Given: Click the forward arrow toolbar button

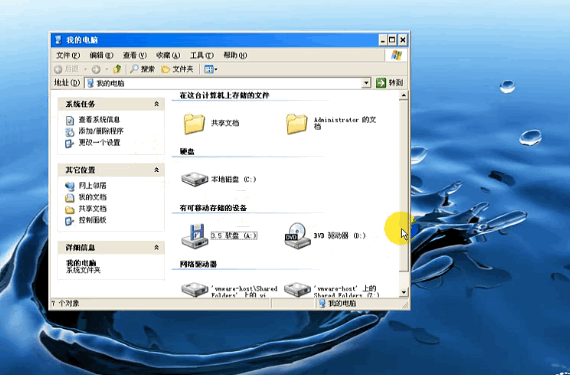Looking at the screenshot, I should click(96, 69).
